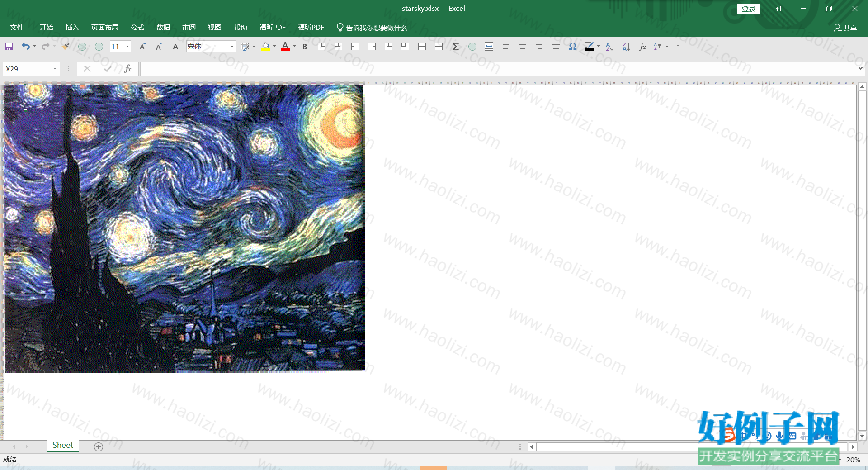The height and width of the screenshot is (470, 868).
Task: Apply the yellow fill color
Action: coord(266,46)
